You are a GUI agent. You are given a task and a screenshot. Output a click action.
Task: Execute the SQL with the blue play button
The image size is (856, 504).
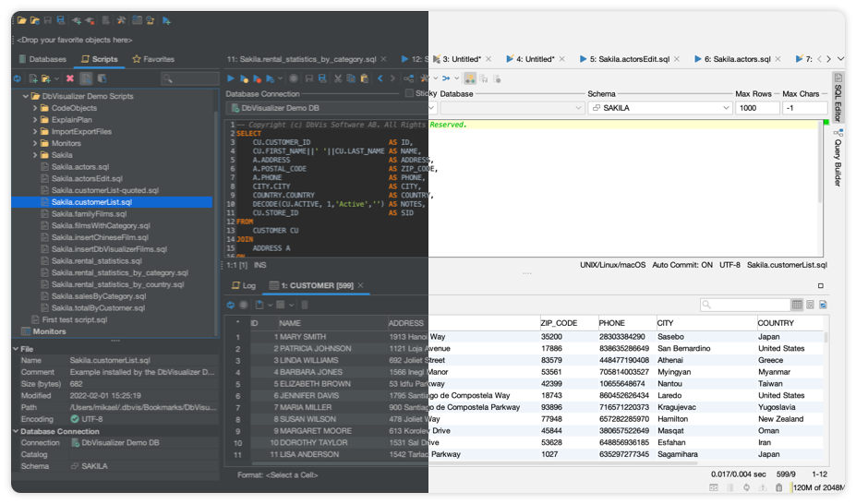click(x=231, y=78)
